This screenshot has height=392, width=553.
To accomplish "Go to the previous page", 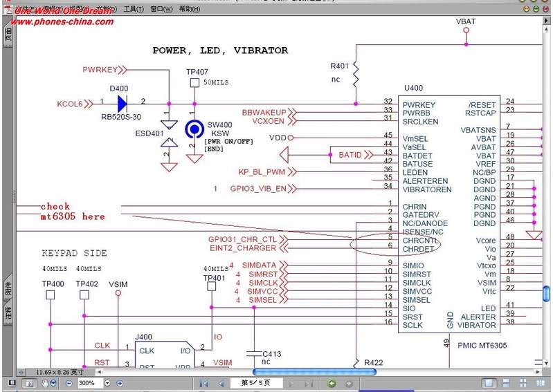I will tap(221, 383).
